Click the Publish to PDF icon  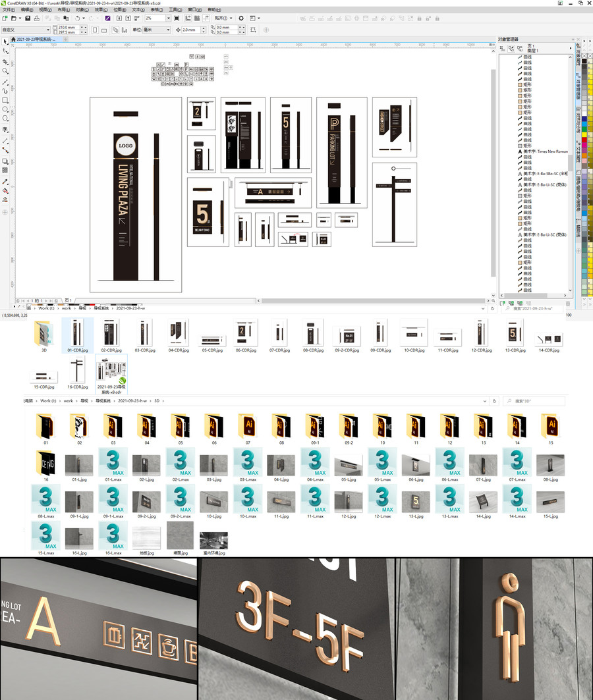pos(137,18)
